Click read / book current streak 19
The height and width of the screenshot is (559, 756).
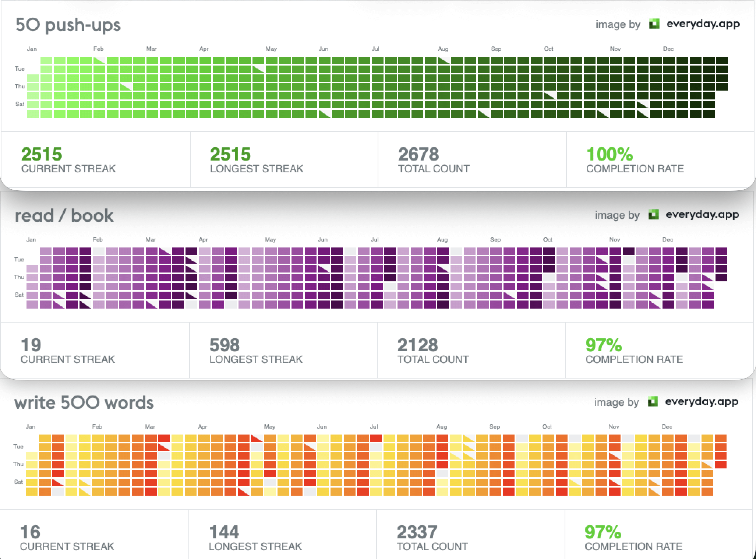pos(31,345)
